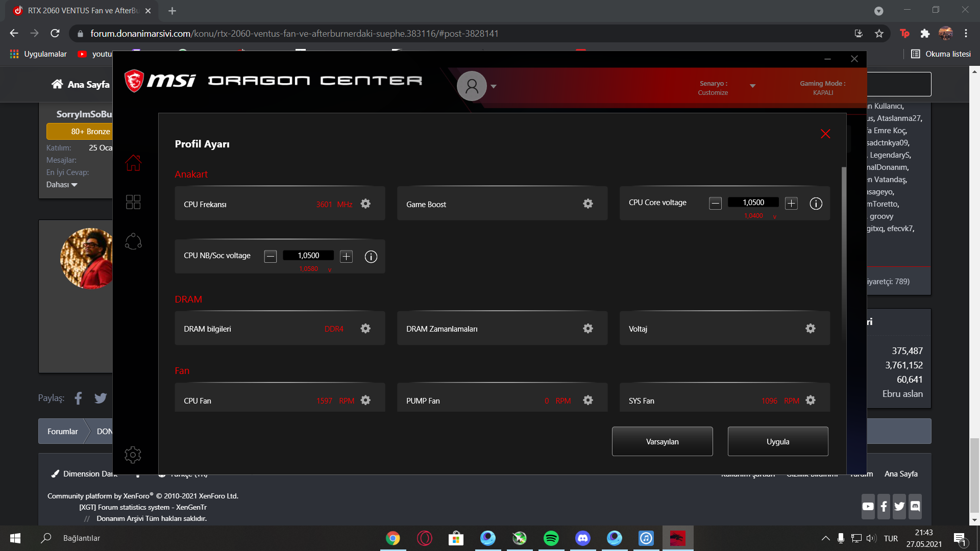This screenshot has height=551, width=980.
Task: Share post on Facebook
Action: 78,398
